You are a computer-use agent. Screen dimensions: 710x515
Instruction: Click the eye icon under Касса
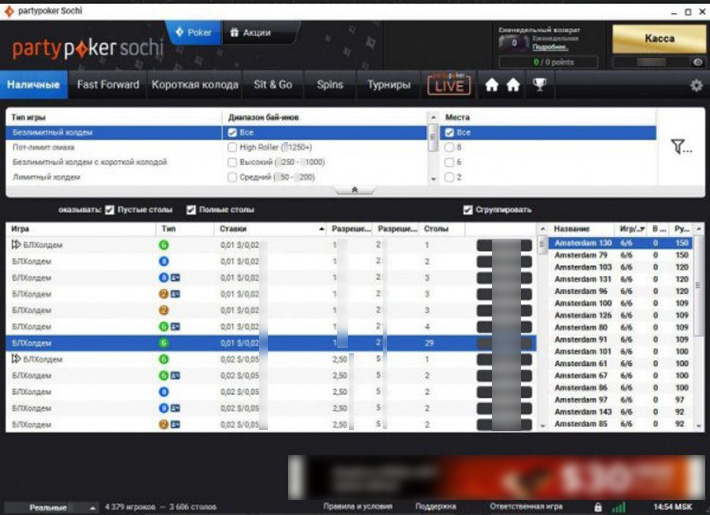(x=698, y=62)
